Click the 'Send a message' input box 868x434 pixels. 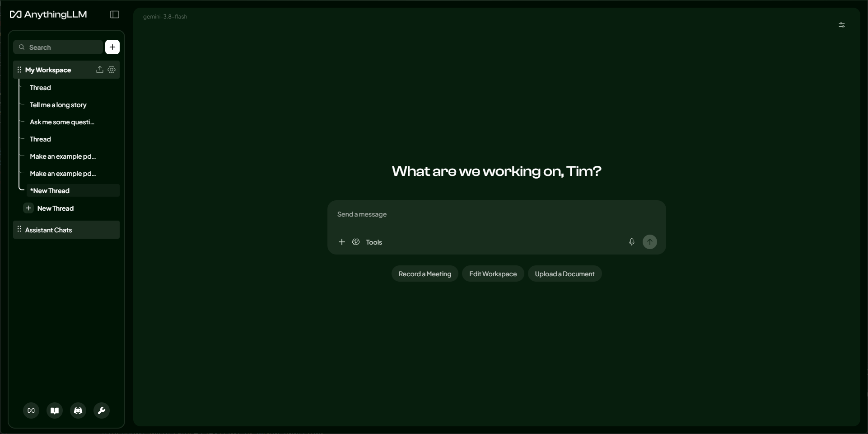(x=497, y=214)
